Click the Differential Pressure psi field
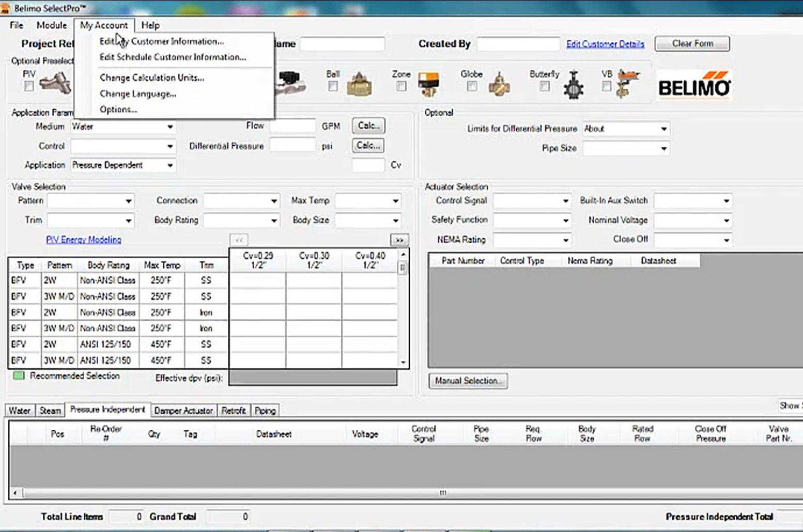 pos(292,146)
